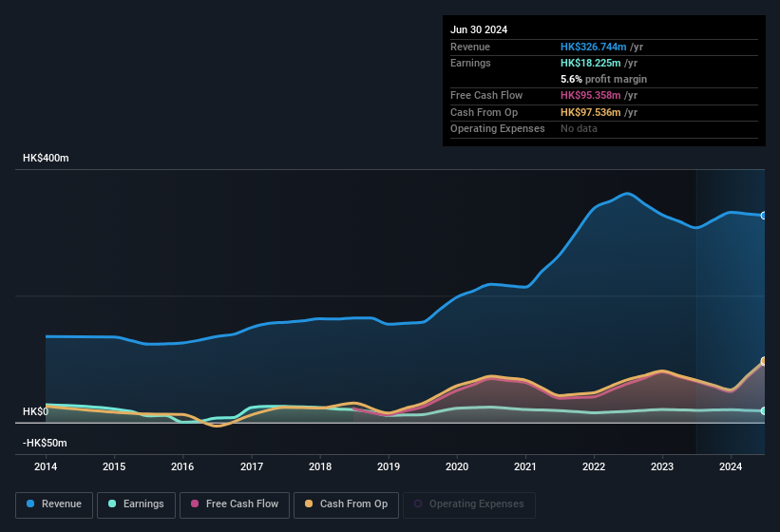Click the blue dot in Revenue legend
780x532 pixels.
(30, 503)
